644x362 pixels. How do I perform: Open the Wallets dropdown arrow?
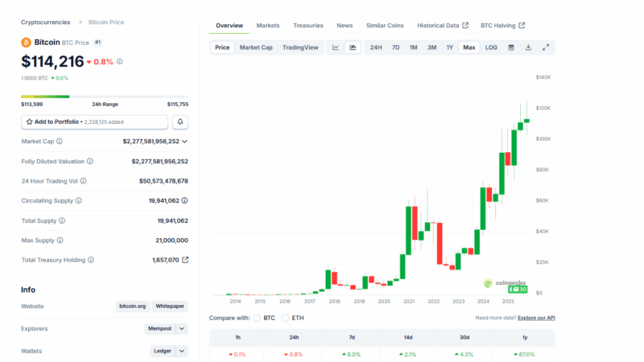pyautogui.click(x=182, y=352)
